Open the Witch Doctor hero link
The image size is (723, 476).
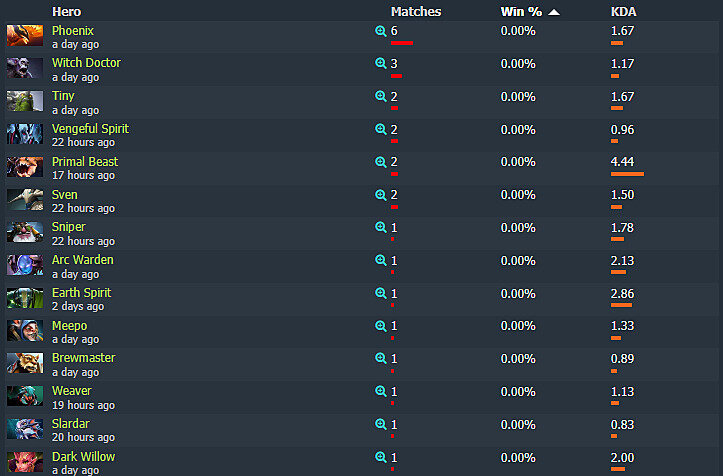coord(86,63)
